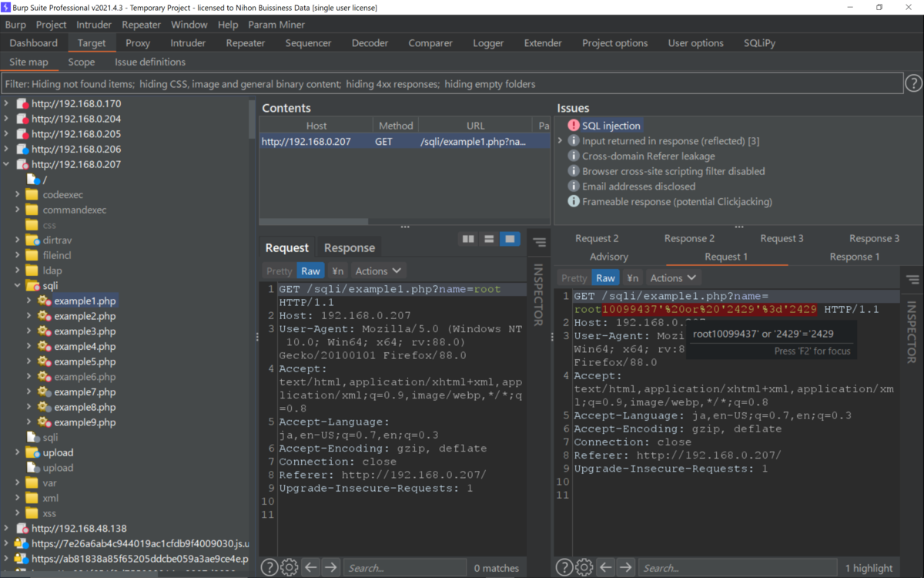Go to next match in left search
Image resolution: width=924 pixels, height=578 pixels.
point(331,568)
